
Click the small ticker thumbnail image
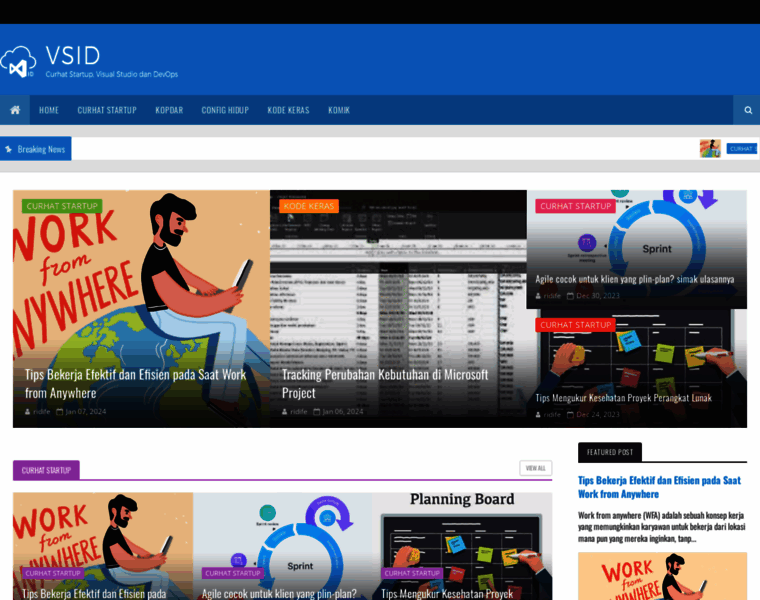(710, 148)
